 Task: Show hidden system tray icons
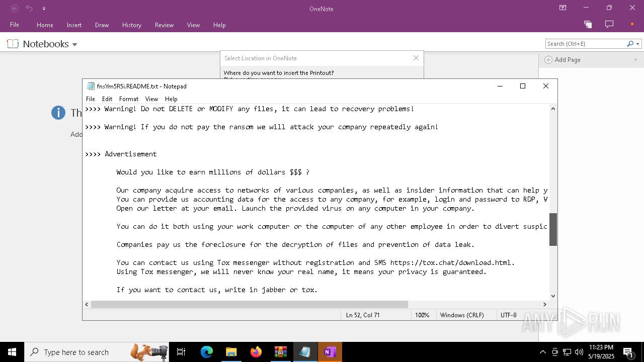pos(542,352)
